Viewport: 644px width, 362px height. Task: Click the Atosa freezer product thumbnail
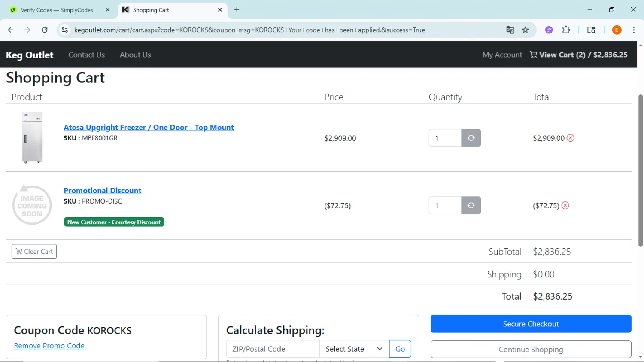[32, 137]
